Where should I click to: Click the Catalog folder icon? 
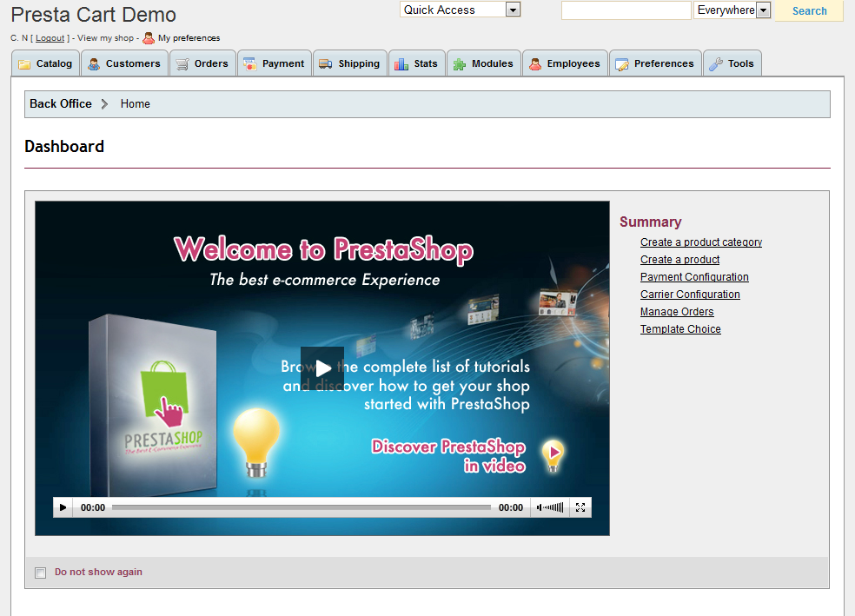24,64
